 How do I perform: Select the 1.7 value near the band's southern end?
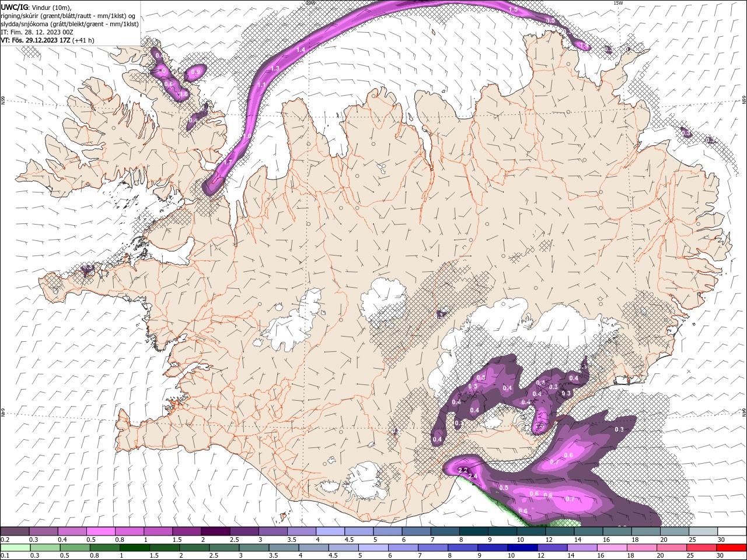(x=228, y=162)
